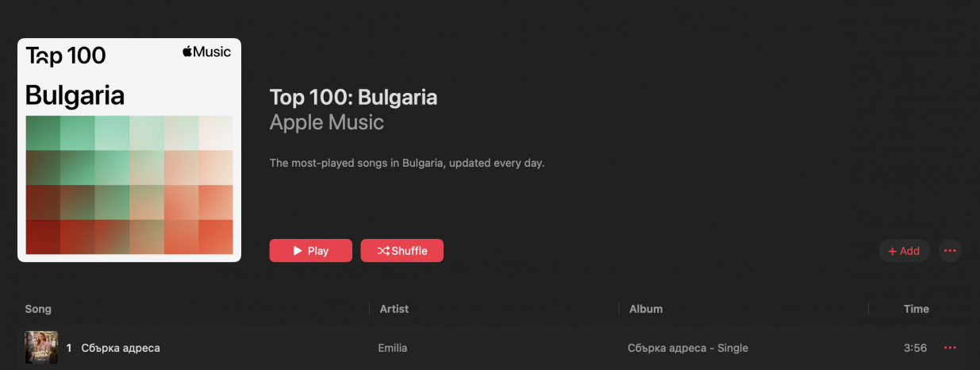Open the artist Emilia link

[394, 348]
